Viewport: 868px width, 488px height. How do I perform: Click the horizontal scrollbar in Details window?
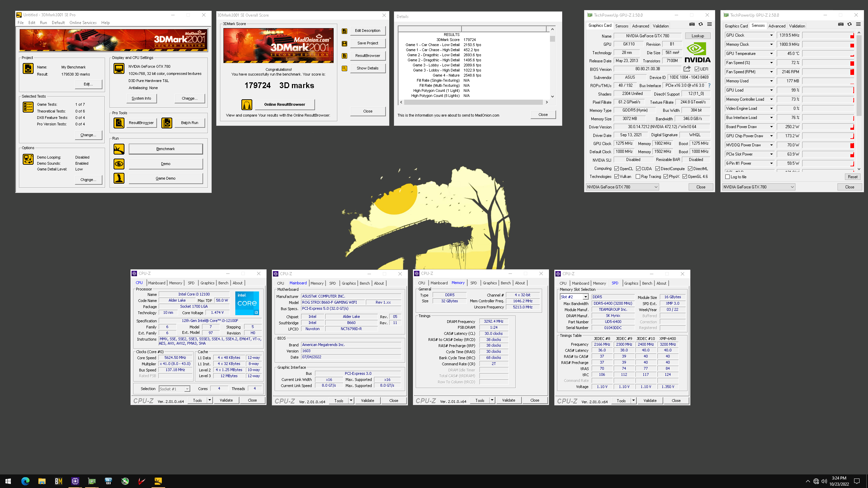coord(474,102)
